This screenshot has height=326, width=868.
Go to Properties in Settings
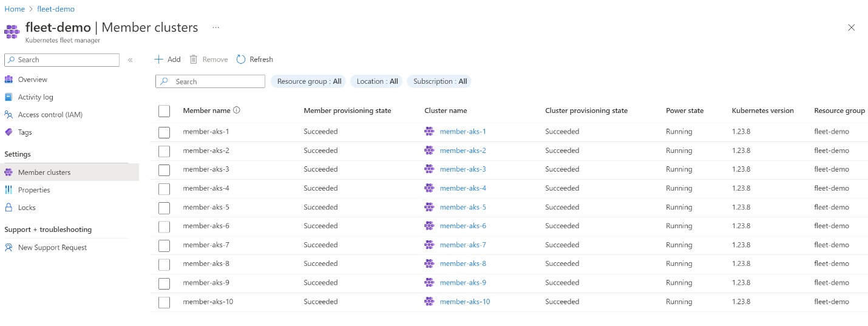pos(34,190)
